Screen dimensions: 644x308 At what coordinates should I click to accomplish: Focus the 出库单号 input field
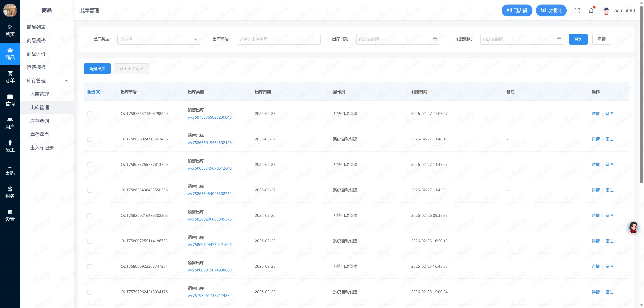(279, 39)
